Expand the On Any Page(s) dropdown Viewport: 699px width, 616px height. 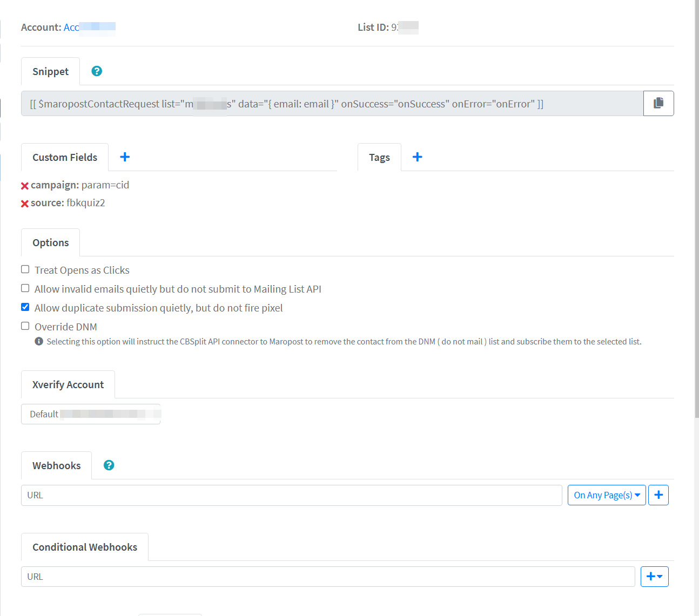point(606,495)
